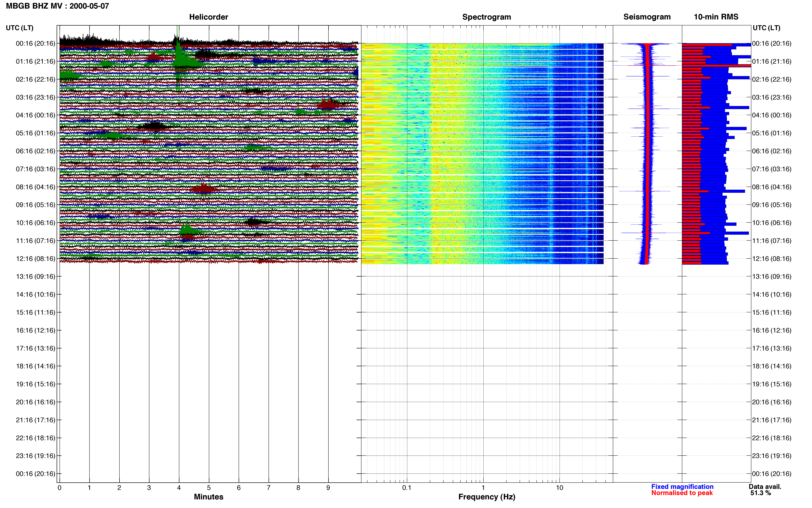Select the Spectrogram panel heading
Image resolution: width=812 pixels, height=508 pixels.
click(x=487, y=17)
